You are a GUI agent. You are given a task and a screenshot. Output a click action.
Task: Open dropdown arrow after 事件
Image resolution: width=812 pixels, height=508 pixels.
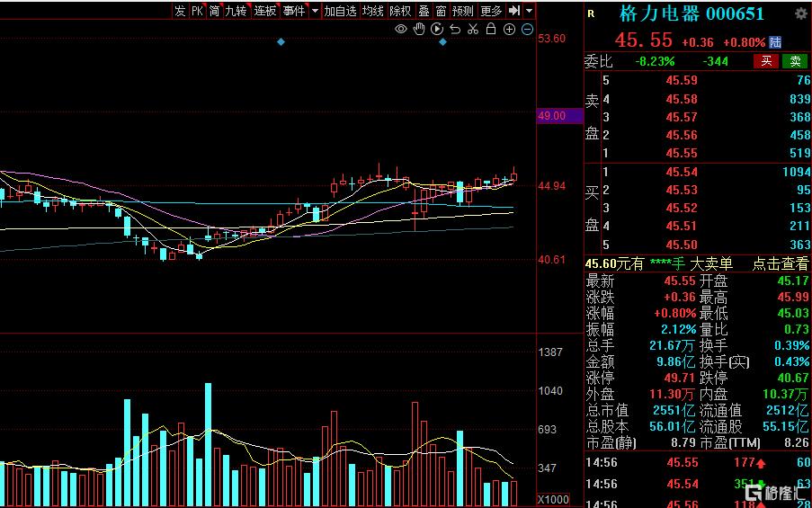(315, 11)
